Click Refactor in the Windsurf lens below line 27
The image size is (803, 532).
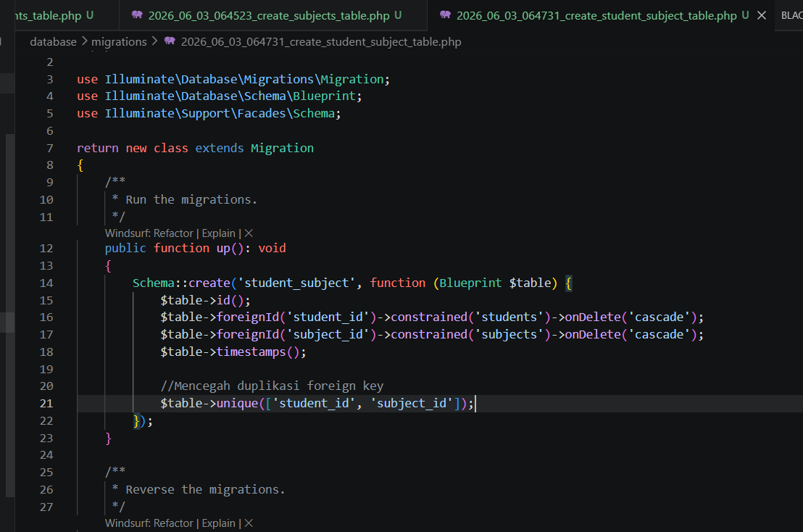click(x=173, y=523)
